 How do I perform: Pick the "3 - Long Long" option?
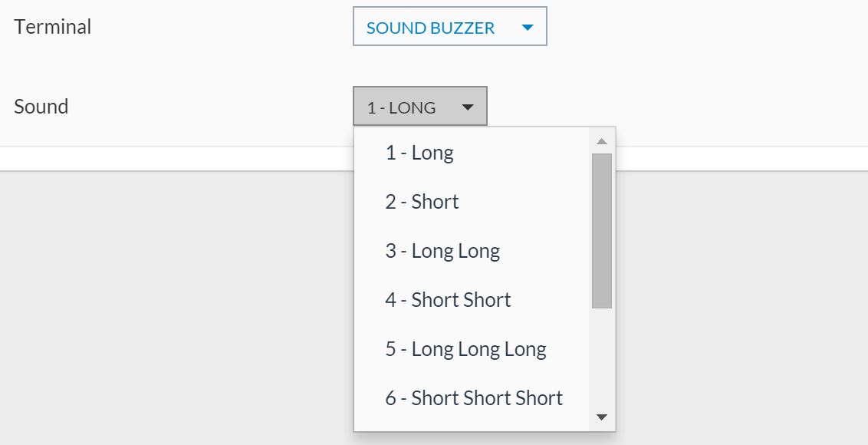pyautogui.click(x=442, y=251)
